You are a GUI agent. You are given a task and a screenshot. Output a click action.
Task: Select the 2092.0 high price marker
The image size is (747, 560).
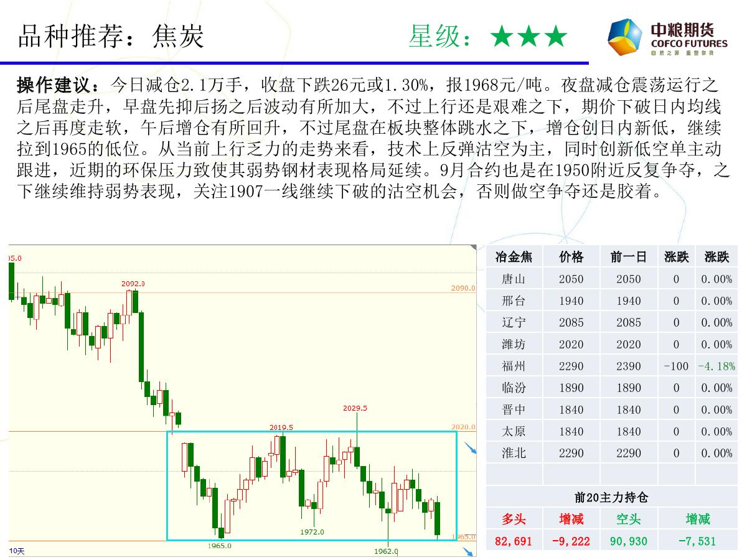[133, 284]
